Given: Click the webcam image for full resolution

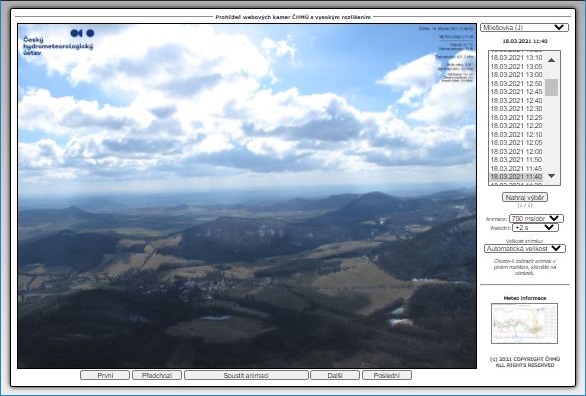Looking at the screenshot, I should coord(247,196).
